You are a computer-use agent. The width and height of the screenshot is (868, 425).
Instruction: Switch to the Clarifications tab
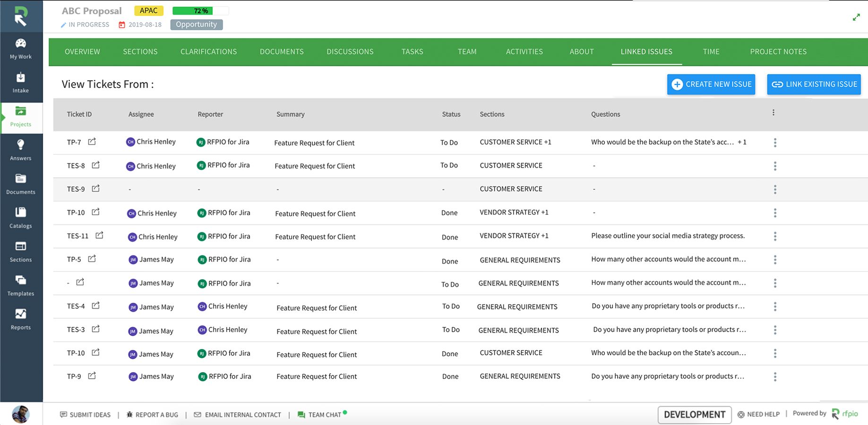tap(208, 51)
